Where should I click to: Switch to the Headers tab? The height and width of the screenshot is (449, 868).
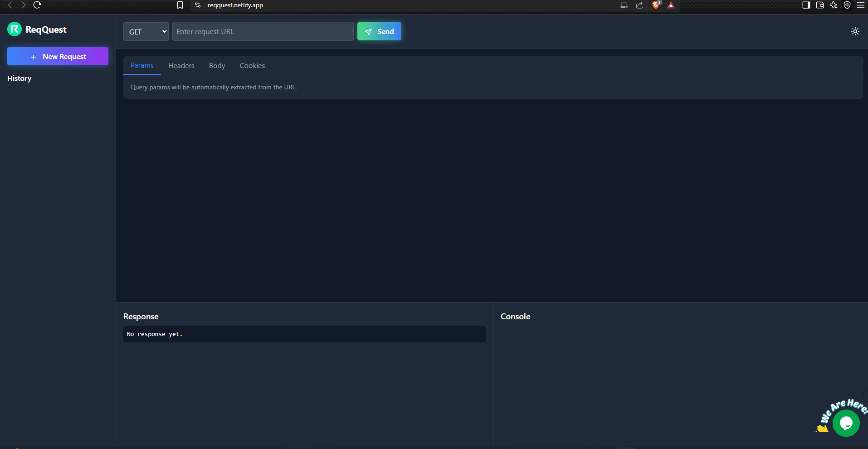181,65
